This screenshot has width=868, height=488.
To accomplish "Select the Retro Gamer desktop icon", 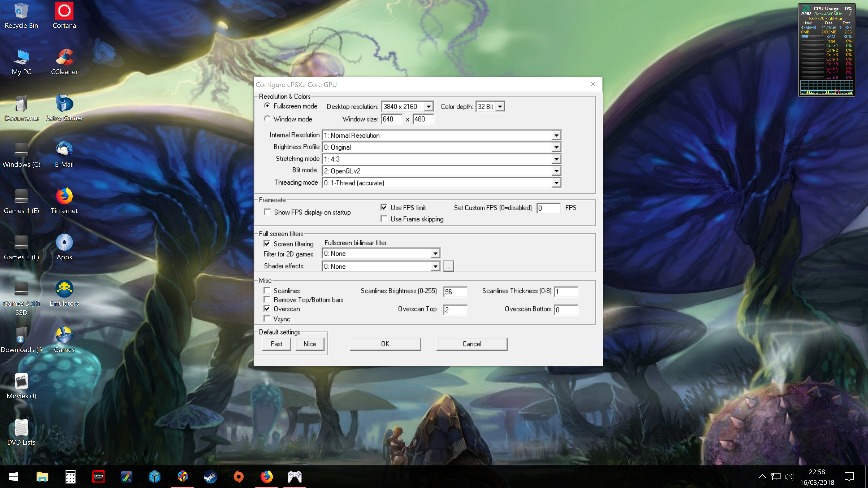I will (x=64, y=108).
